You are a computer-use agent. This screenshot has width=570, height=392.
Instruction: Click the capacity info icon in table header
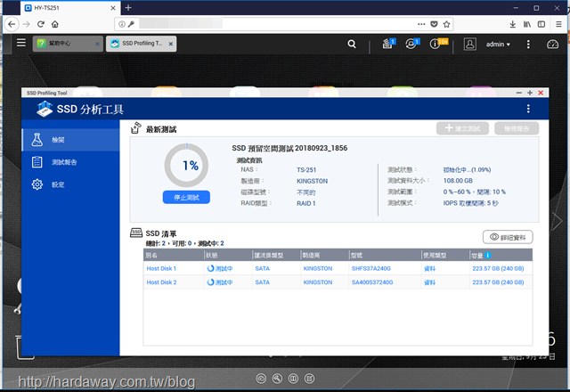[x=488, y=256]
